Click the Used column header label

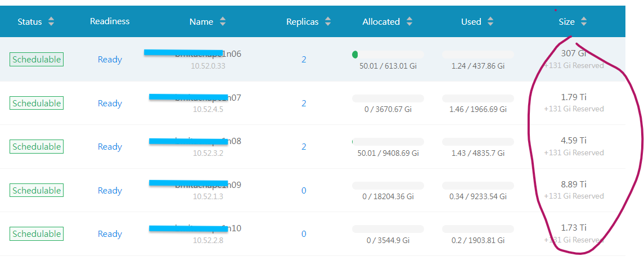pyautogui.click(x=471, y=22)
